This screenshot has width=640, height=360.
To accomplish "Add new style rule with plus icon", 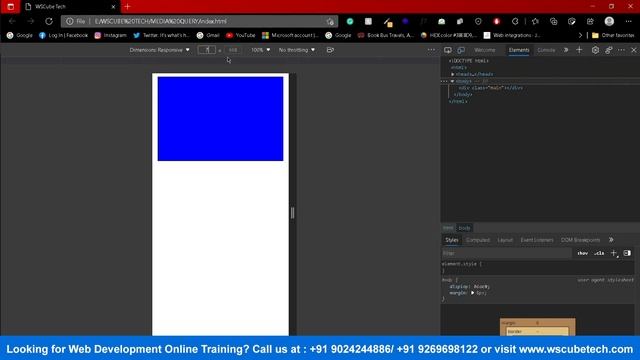I will click(613, 253).
